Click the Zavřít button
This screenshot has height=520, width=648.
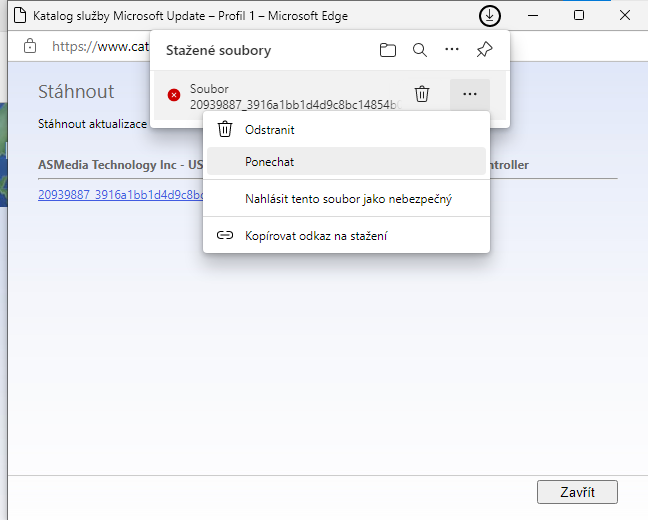tap(577, 492)
